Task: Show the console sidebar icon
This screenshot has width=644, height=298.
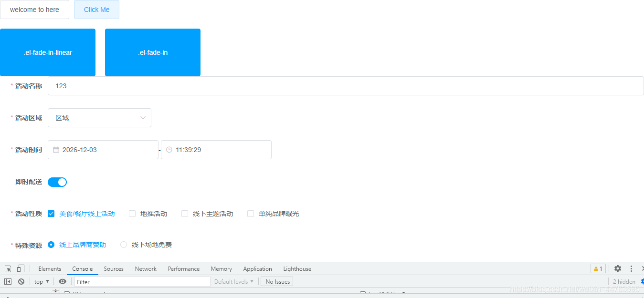Action: (8, 281)
